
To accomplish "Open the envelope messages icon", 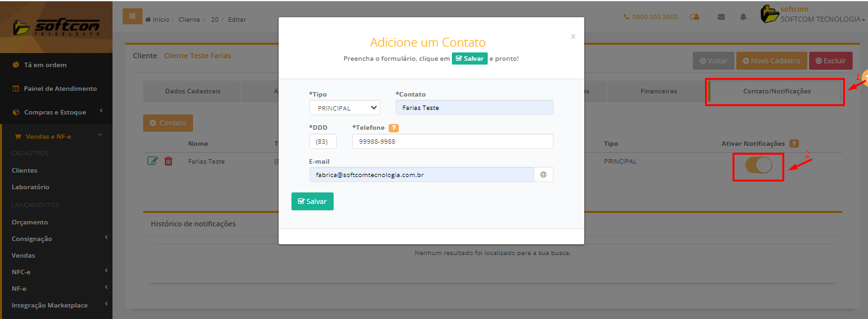I will [721, 17].
